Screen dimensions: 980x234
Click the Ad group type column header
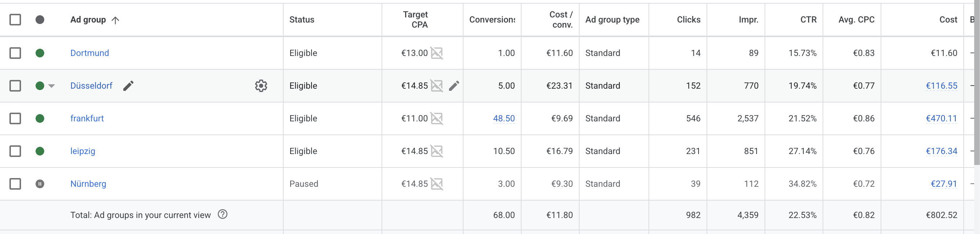tap(613, 19)
